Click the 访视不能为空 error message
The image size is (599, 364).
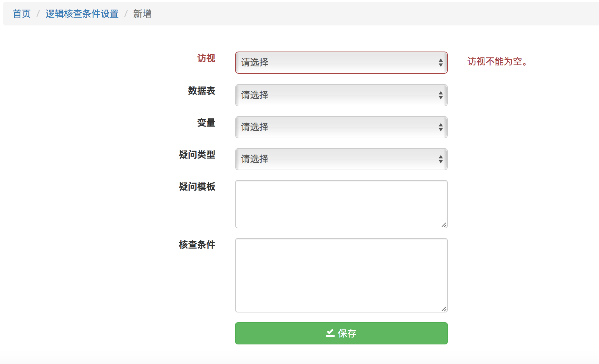pyautogui.click(x=497, y=61)
